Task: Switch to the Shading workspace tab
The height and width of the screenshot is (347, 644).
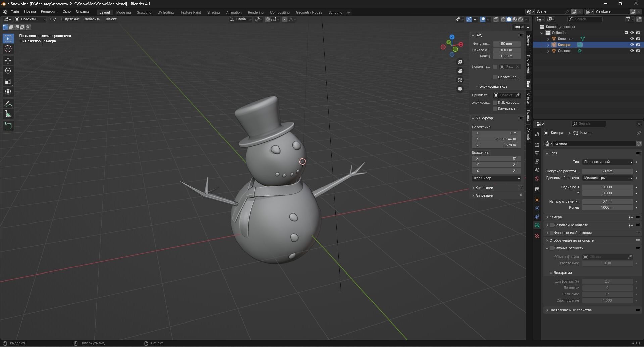Action: coord(213,12)
